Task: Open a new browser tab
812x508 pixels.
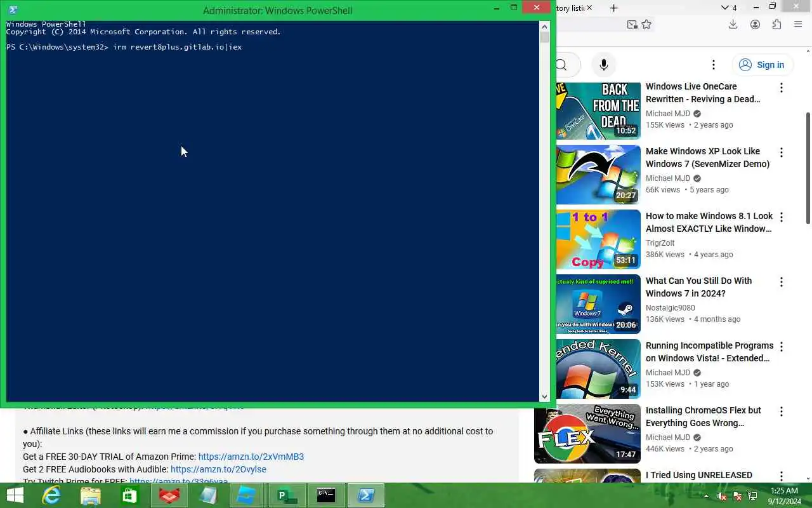Action: [x=613, y=8]
